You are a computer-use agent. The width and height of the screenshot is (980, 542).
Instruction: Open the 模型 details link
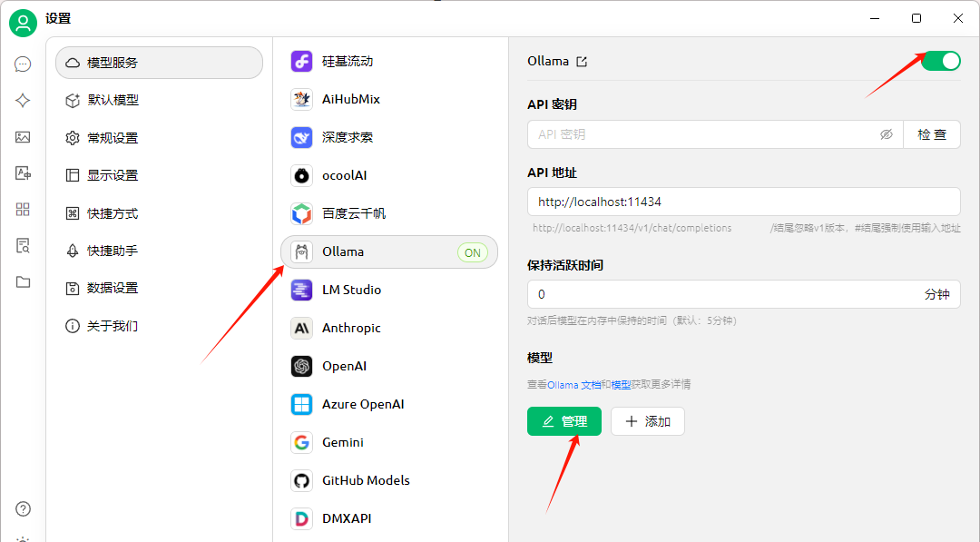pyautogui.click(x=621, y=384)
